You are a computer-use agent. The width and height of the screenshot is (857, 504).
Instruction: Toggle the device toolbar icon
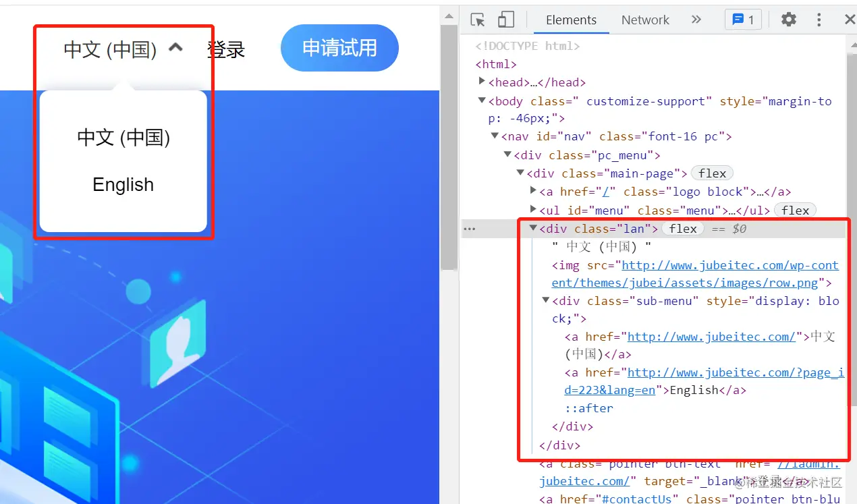505,20
